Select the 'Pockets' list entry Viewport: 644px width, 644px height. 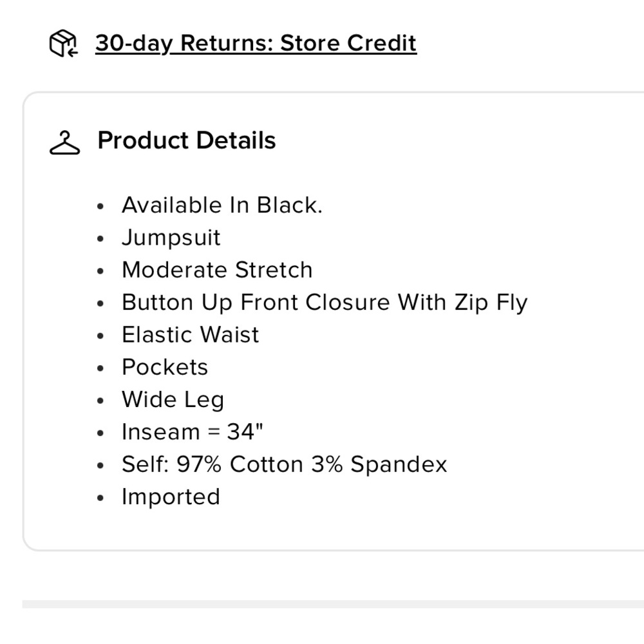(x=165, y=367)
